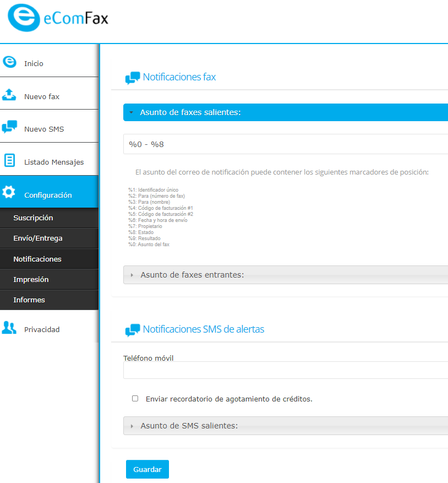Click the '%0: Asunto del fax' text

149,245
